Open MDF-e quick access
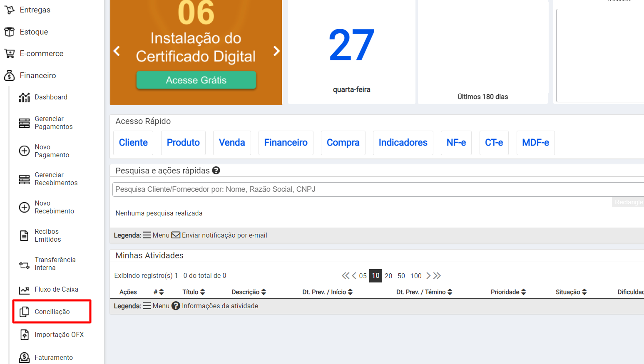The height and width of the screenshot is (364, 644). tap(536, 143)
